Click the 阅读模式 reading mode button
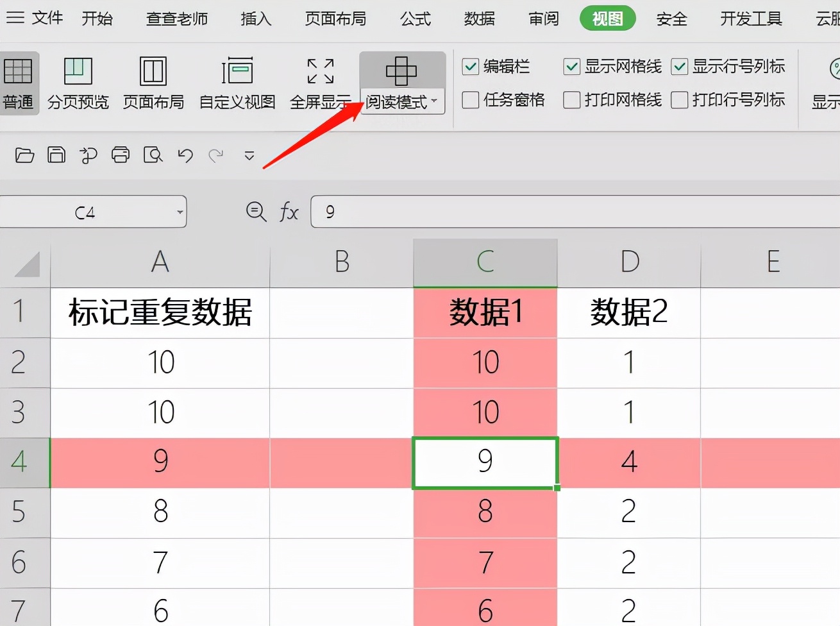This screenshot has width=840, height=626. point(402,72)
